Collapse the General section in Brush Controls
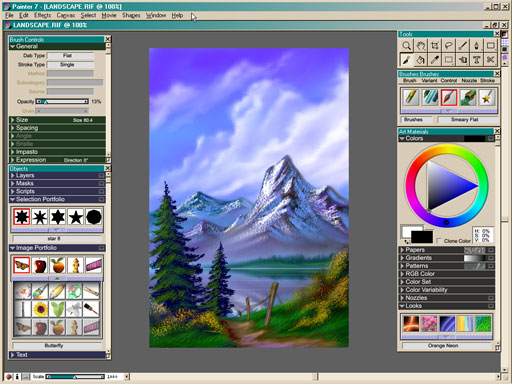The height and width of the screenshot is (384, 512). click(13, 46)
